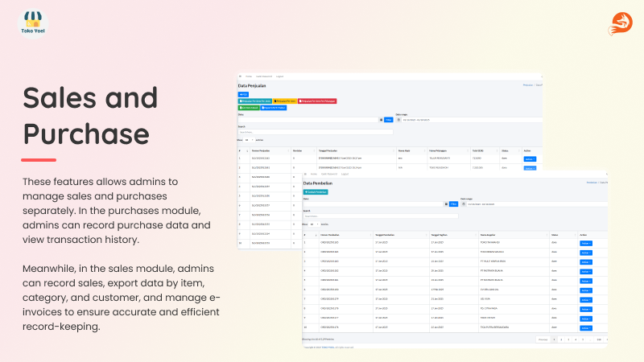Click calendar icon in Data Pembelian date range
This screenshot has width=644, height=362.
pos(464,204)
